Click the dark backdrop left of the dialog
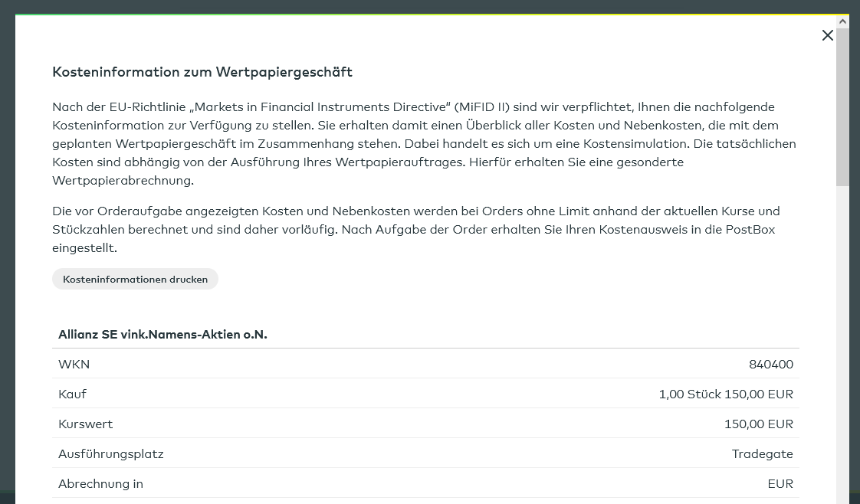The width and height of the screenshot is (860, 504). point(7,253)
